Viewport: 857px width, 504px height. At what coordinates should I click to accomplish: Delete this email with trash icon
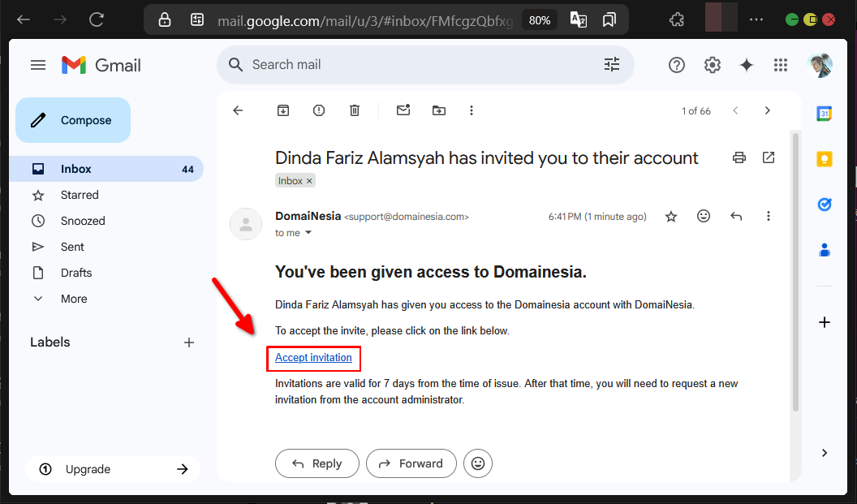click(x=355, y=110)
